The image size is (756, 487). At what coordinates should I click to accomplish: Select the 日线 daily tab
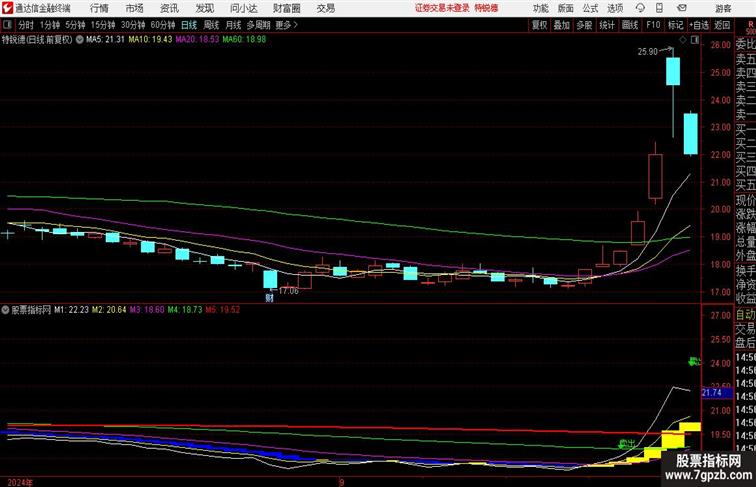[189, 25]
